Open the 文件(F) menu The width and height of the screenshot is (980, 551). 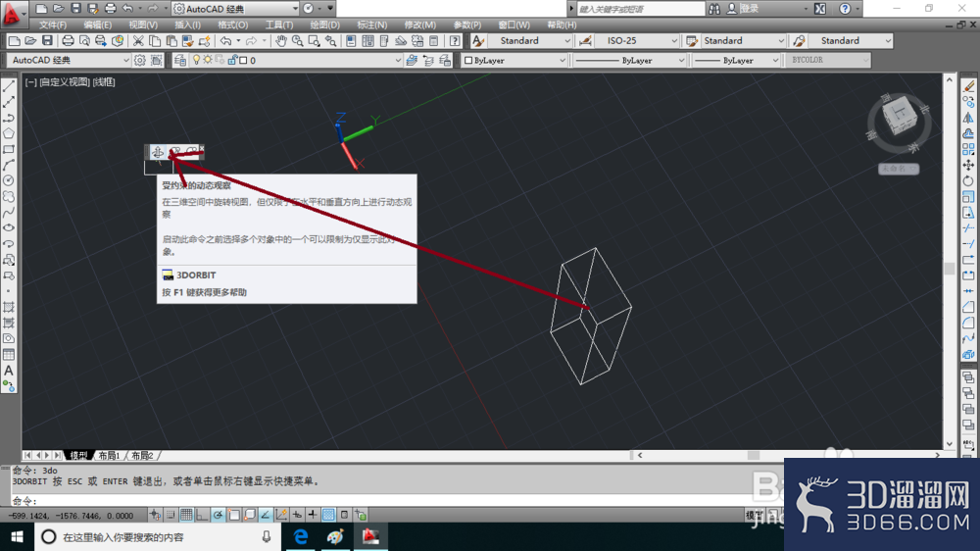click(x=53, y=25)
